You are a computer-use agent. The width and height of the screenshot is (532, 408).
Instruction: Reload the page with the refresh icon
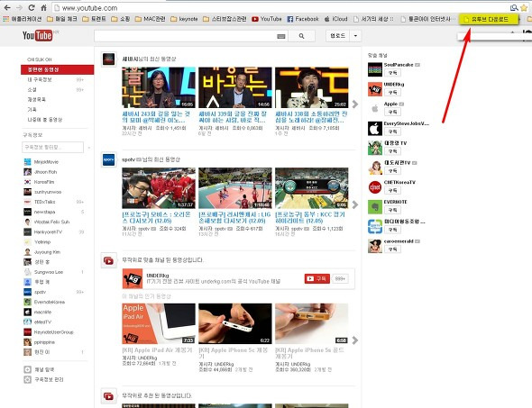tap(32, 7)
